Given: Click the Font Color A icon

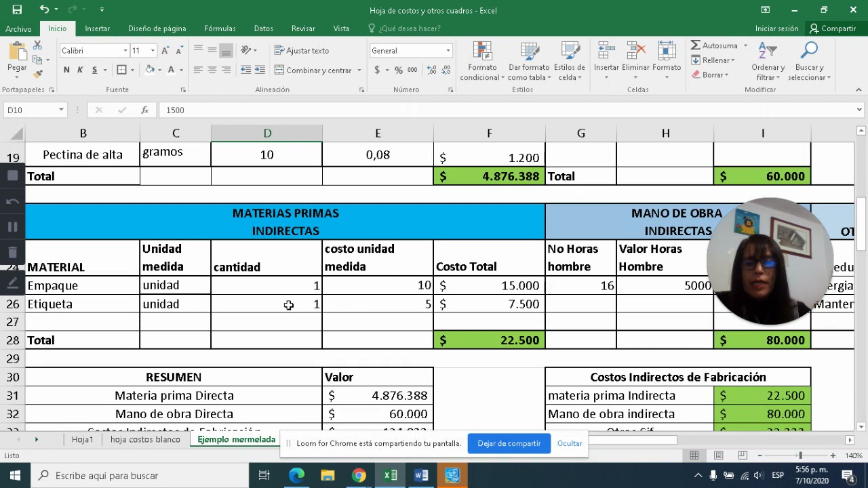Looking at the screenshot, I should pos(171,70).
